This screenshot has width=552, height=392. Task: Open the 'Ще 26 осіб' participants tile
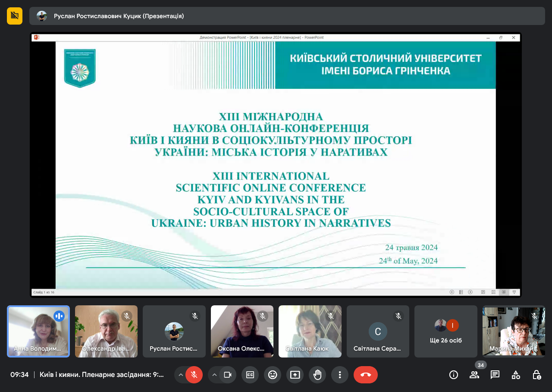(445, 331)
